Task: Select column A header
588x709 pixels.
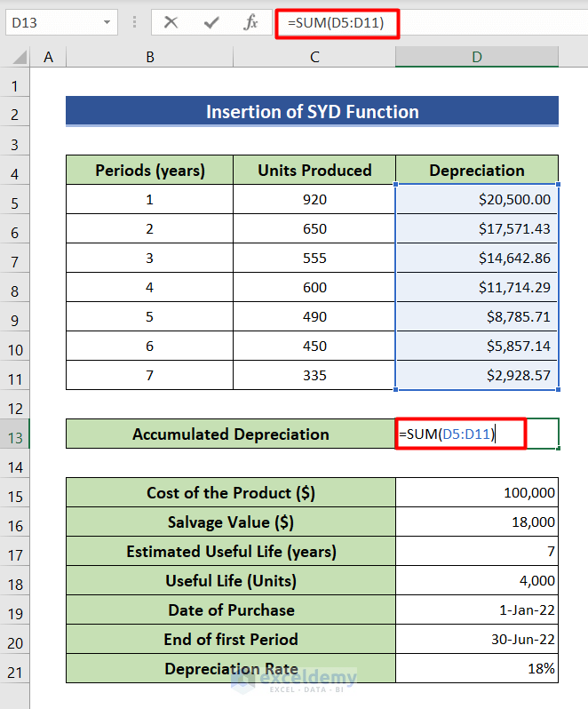Action: point(48,58)
